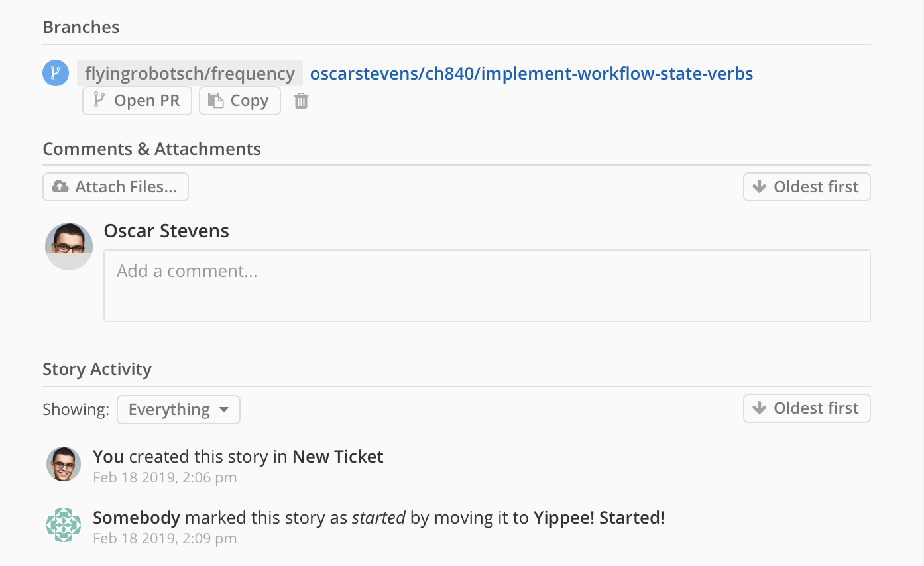
Task: Toggle the Story Activity Oldest first sort
Action: tap(806, 408)
